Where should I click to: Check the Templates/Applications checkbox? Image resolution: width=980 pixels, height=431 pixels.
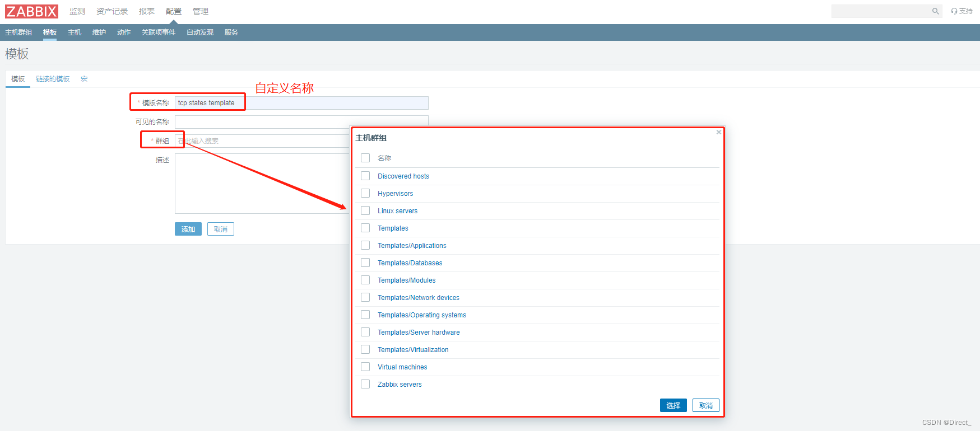point(365,245)
